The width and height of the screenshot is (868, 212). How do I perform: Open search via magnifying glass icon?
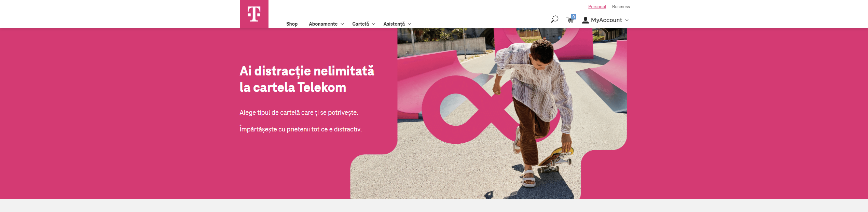[555, 19]
